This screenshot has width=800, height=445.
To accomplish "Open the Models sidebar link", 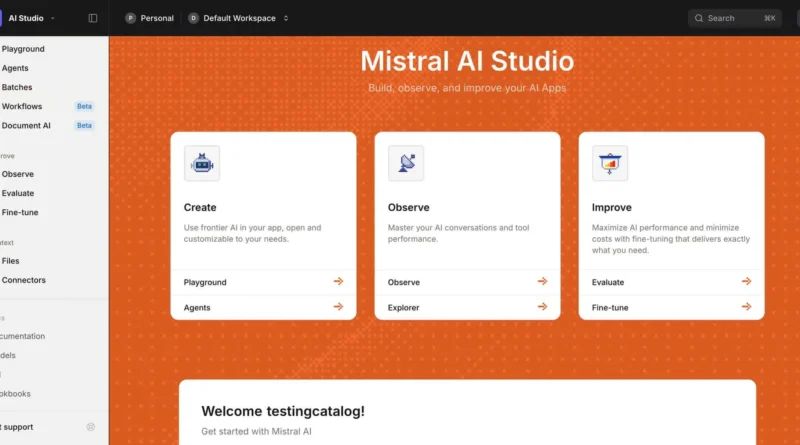I will coord(8,355).
